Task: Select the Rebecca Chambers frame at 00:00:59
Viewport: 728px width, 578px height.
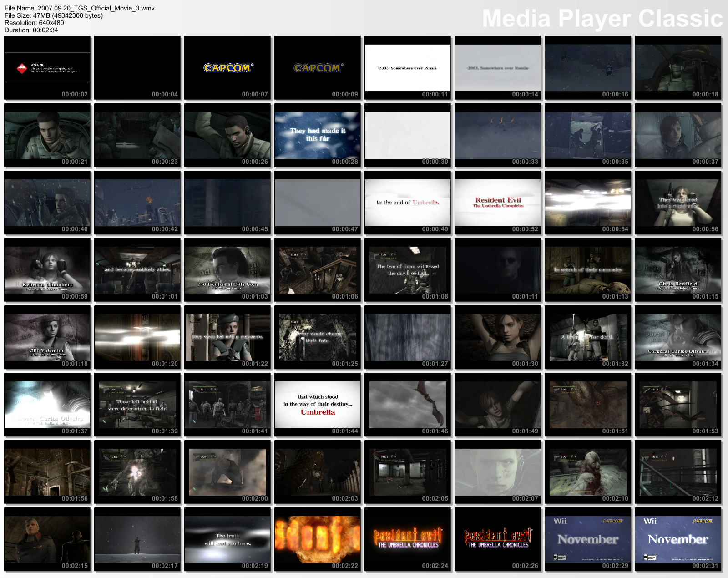Action: click(47, 270)
